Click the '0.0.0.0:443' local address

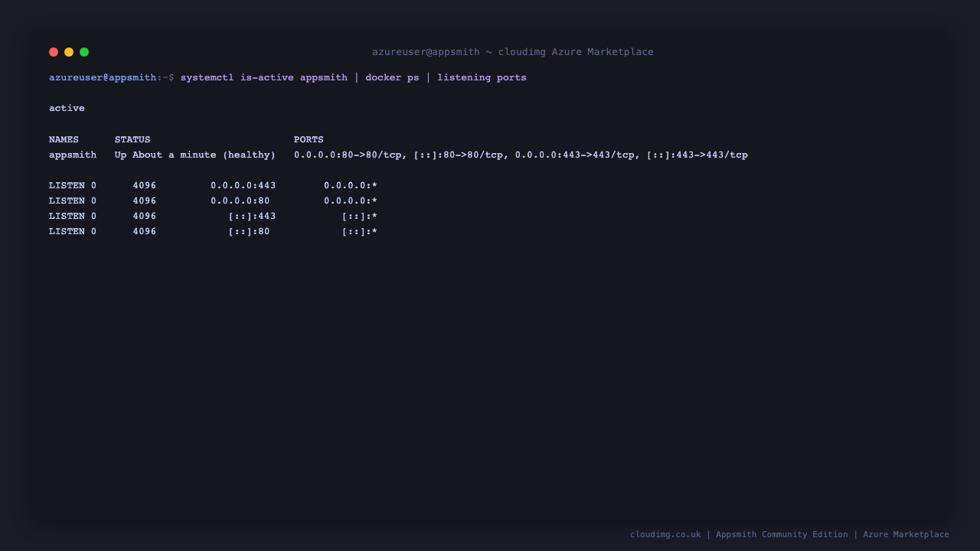[x=243, y=186]
